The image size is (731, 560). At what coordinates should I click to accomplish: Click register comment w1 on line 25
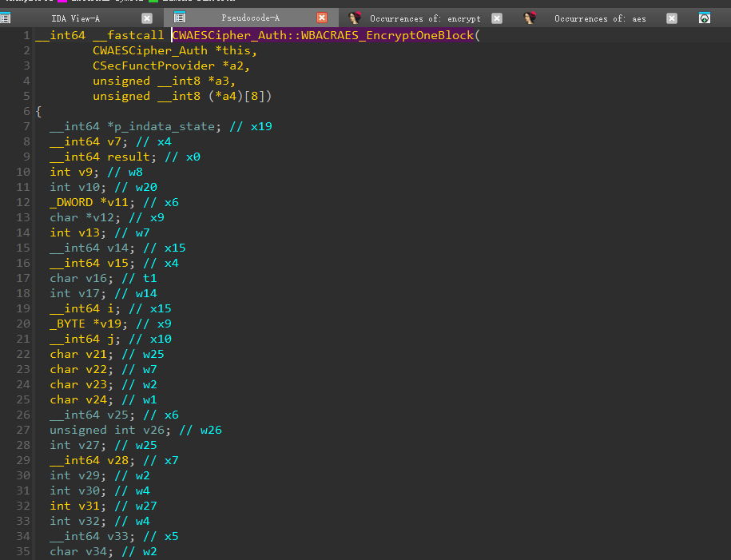click(149, 399)
